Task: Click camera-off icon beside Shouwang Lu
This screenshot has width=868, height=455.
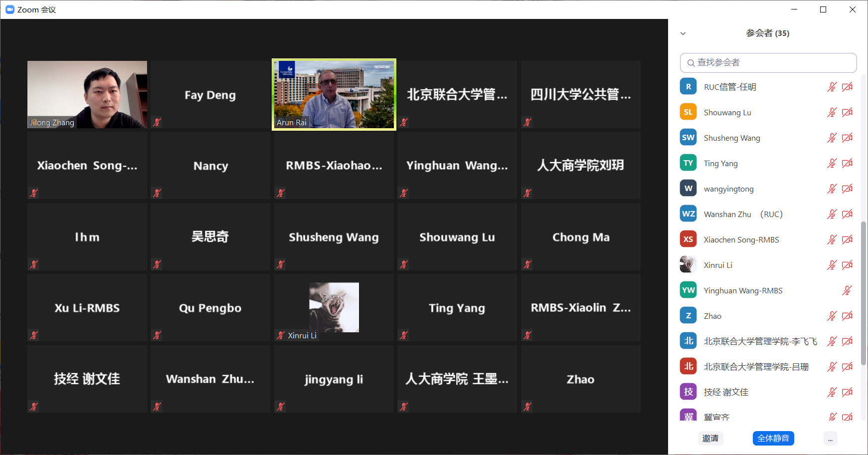Action: tap(847, 113)
